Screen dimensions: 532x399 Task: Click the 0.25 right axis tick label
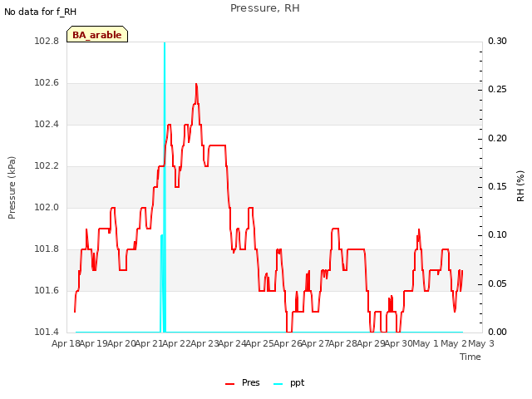click(x=497, y=89)
